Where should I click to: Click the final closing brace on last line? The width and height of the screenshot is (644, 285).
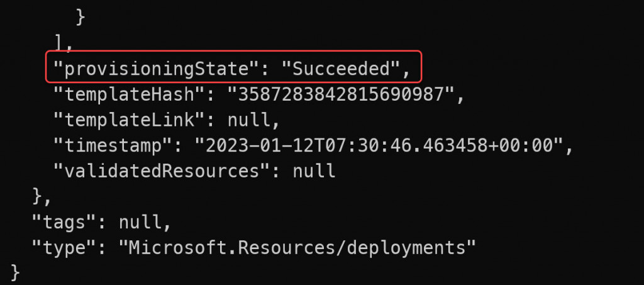15,272
